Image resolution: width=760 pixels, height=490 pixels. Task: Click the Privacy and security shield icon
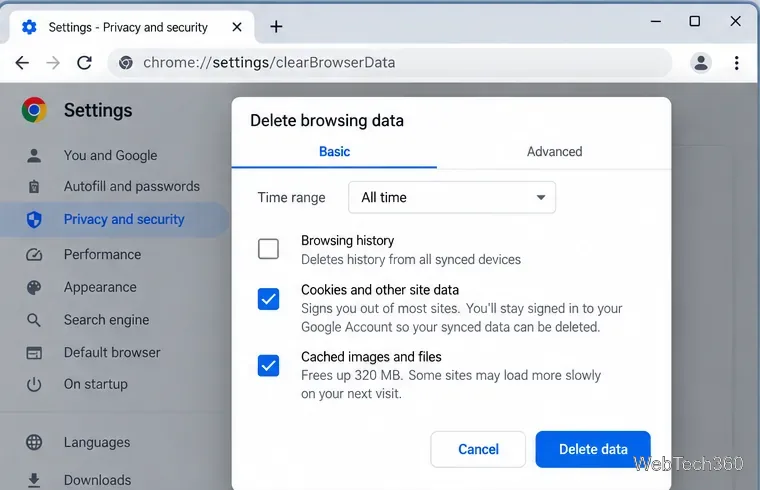pyautogui.click(x=34, y=220)
